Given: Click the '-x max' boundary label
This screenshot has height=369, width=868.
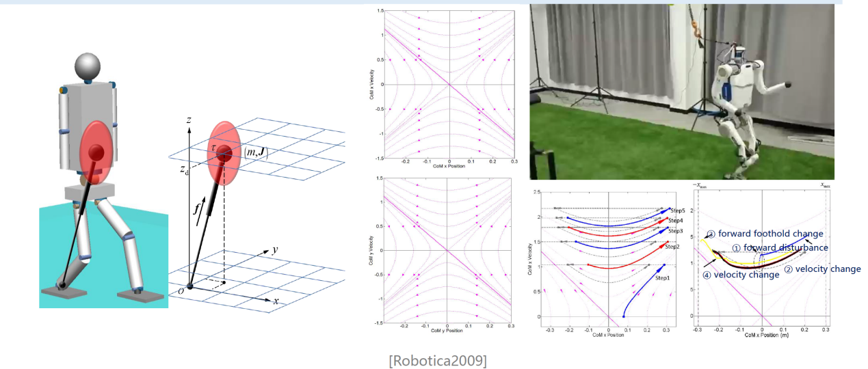Looking at the screenshot, I should [700, 184].
